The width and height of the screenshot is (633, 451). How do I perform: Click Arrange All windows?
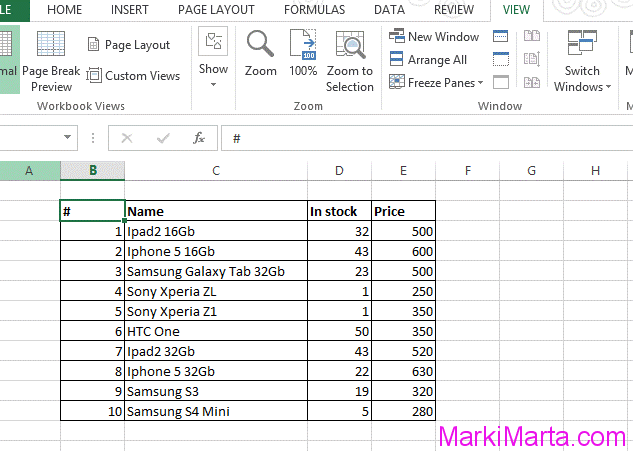[428, 59]
